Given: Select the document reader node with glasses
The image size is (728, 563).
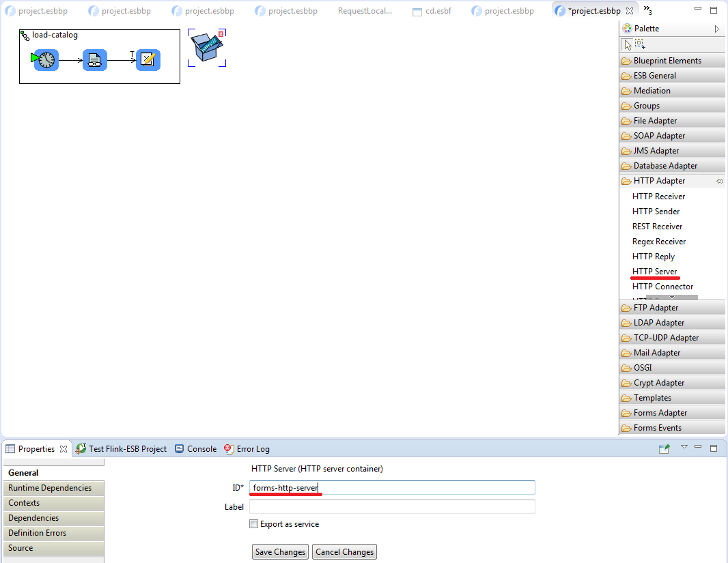Looking at the screenshot, I should point(95,60).
